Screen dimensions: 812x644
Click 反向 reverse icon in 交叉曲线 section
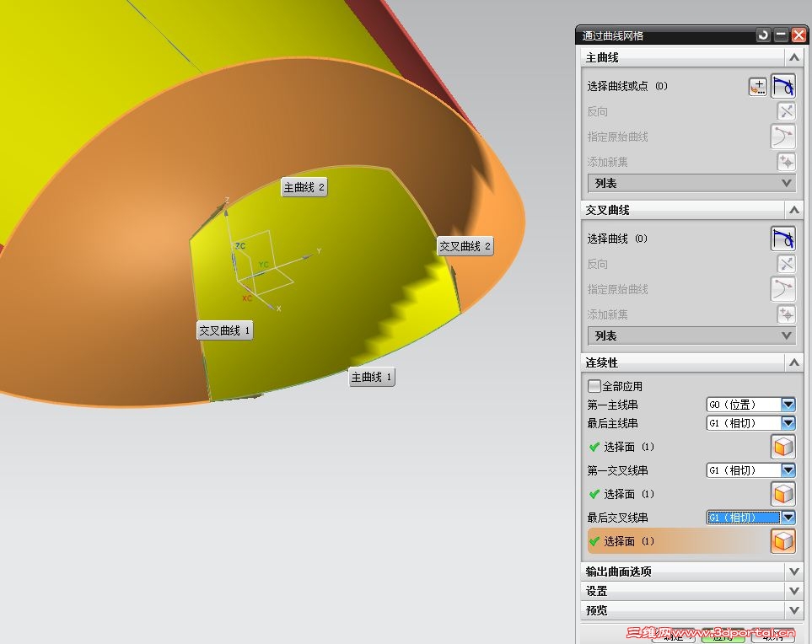coord(786,264)
